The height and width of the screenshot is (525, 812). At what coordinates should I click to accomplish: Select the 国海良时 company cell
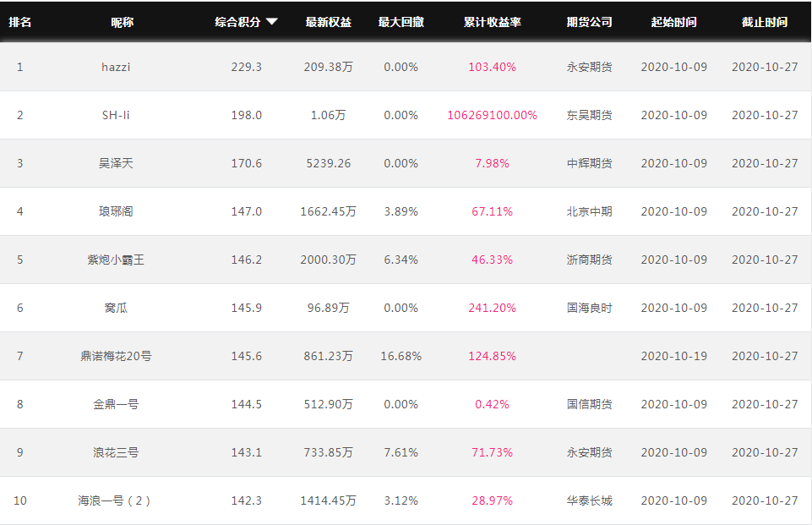pyautogui.click(x=589, y=308)
